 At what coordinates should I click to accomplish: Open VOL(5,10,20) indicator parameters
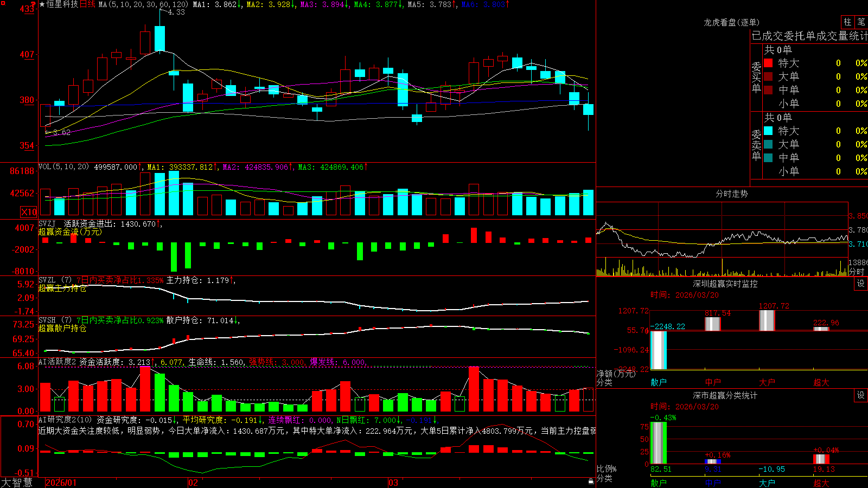[63, 167]
